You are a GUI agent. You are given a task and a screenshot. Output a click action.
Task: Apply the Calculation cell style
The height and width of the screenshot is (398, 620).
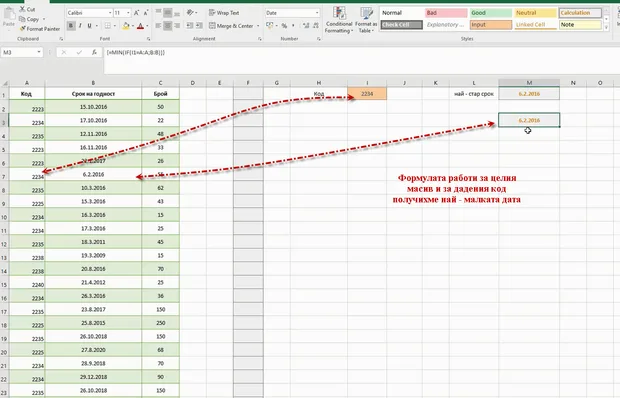point(580,13)
